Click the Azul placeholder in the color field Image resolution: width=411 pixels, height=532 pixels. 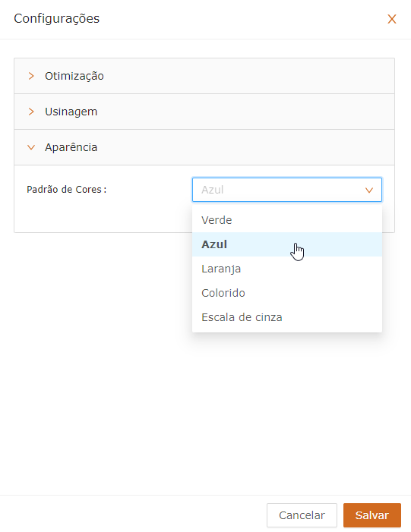point(213,190)
